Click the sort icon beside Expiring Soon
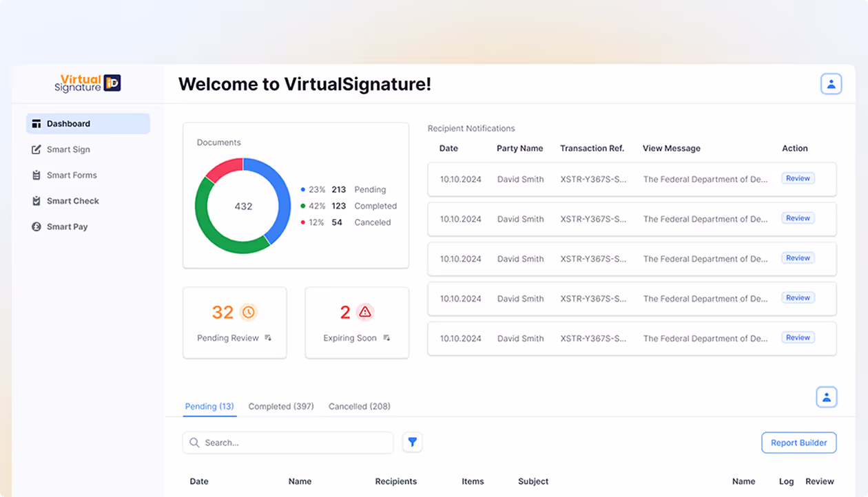The width and height of the screenshot is (868, 497). click(386, 338)
